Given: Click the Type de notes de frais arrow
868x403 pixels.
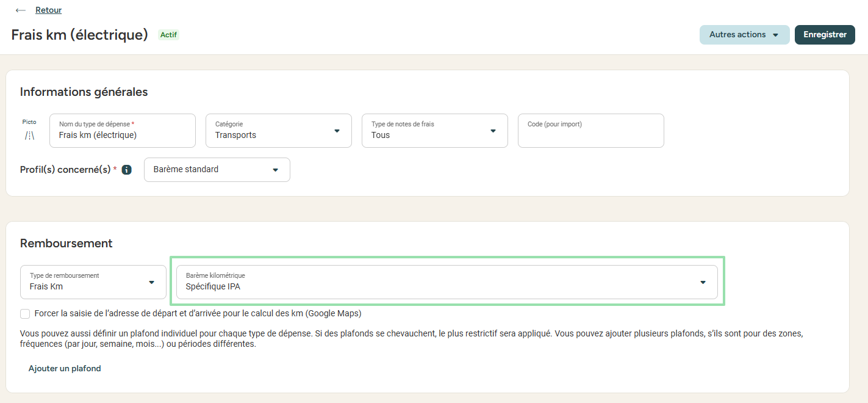Looking at the screenshot, I should pos(493,131).
